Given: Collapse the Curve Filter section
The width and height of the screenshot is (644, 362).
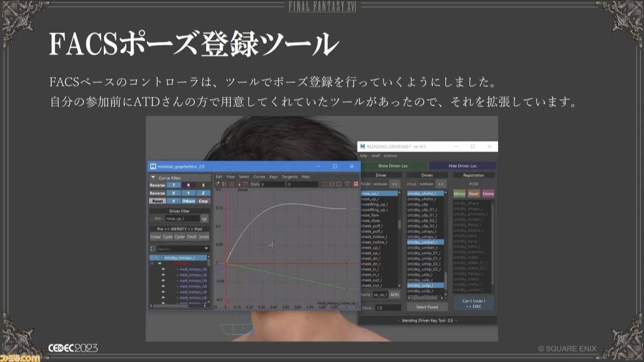Looking at the screenshot, I should [153, 178].
